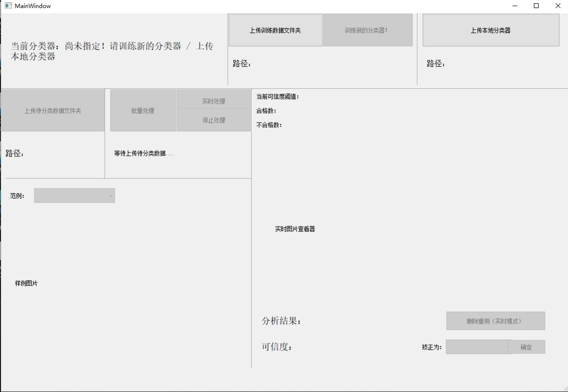The height and width of the screenshot is (392, 568).
Task: Click the MainWindow application icon
Action: coord(9,6)
